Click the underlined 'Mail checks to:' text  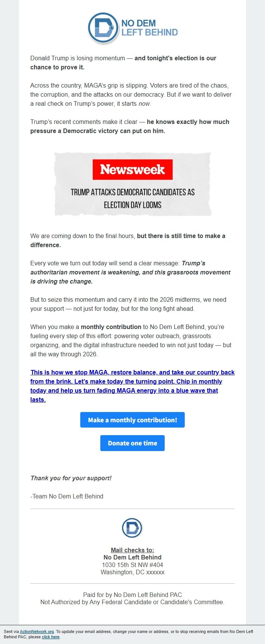[132, 550]
